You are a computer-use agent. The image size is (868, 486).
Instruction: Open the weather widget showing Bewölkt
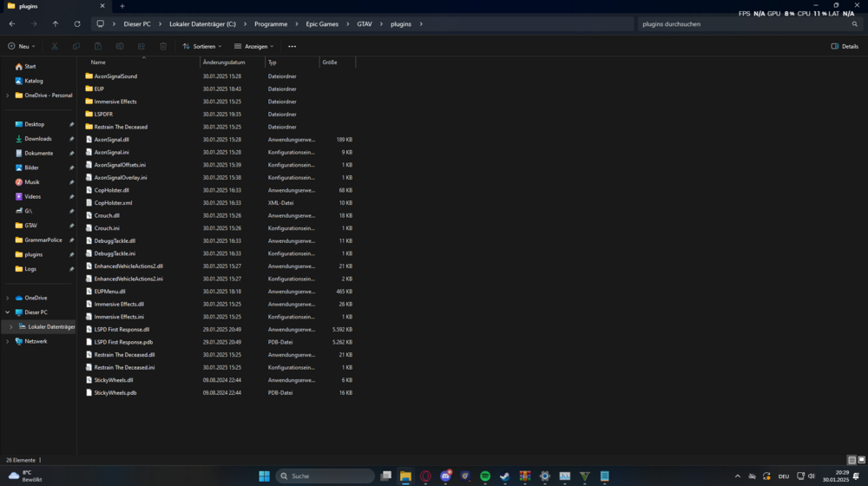(x=25, y=476)
